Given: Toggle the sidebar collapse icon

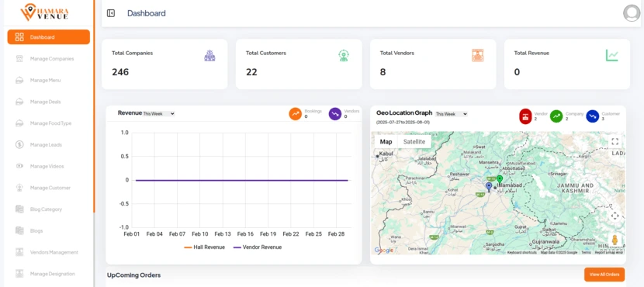Looking at the screenshot, I should coord(110,13).
